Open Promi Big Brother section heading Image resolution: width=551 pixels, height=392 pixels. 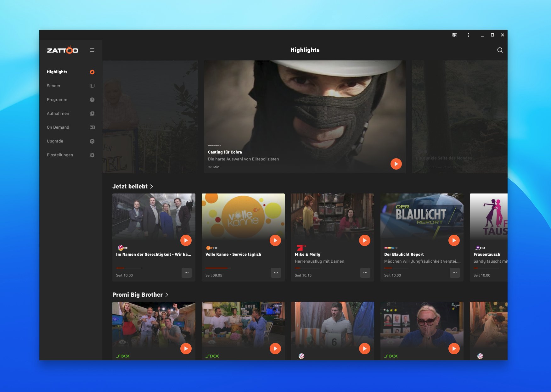[138, 295]
